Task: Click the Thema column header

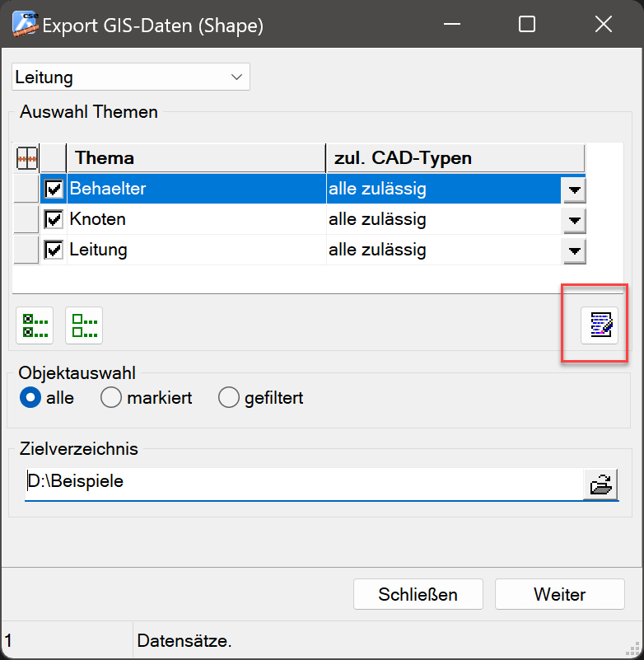Action: pos(196,158)
